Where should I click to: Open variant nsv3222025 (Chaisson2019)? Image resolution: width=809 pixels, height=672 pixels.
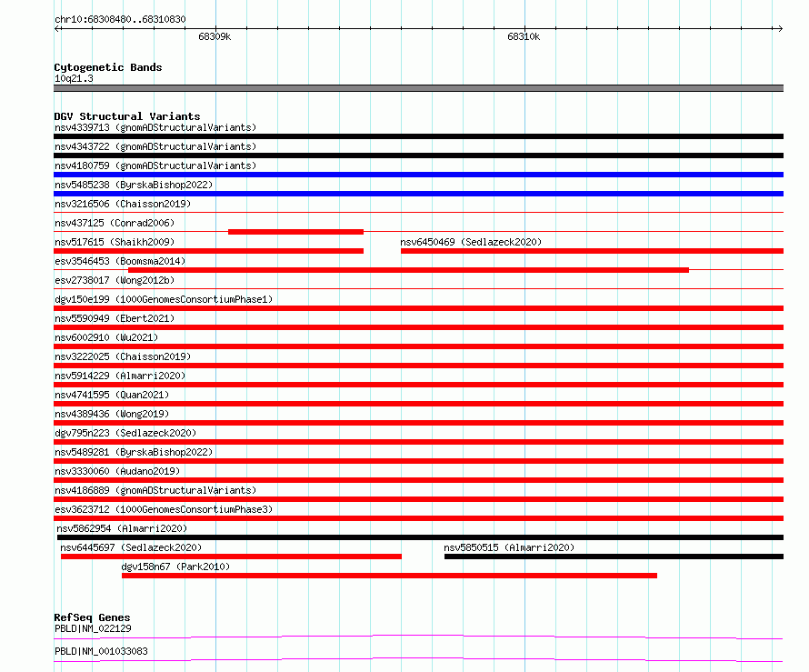[123, 356]
